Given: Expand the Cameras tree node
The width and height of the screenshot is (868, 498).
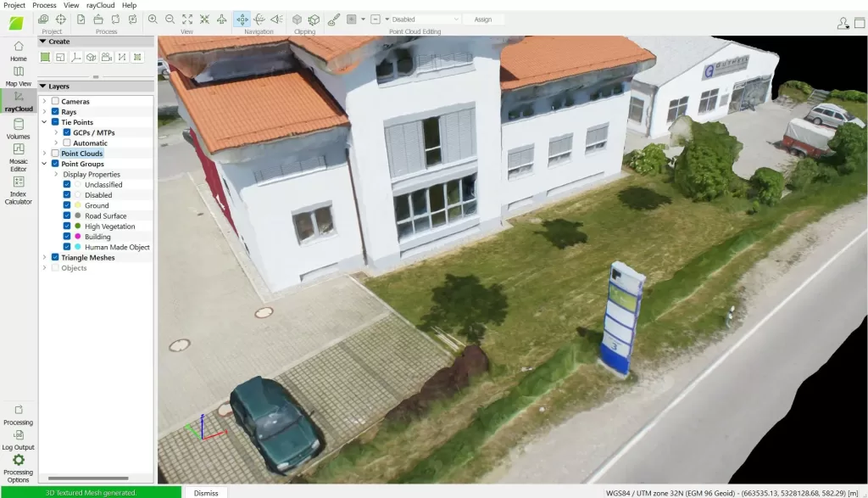Looking at the screenshot, I should tap(44, 101).
